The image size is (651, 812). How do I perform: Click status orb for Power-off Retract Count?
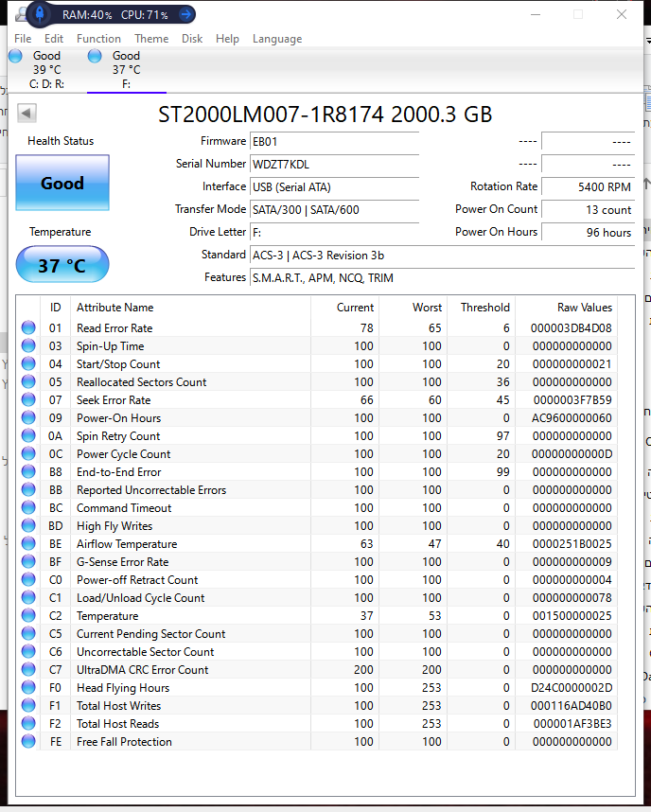28,579
